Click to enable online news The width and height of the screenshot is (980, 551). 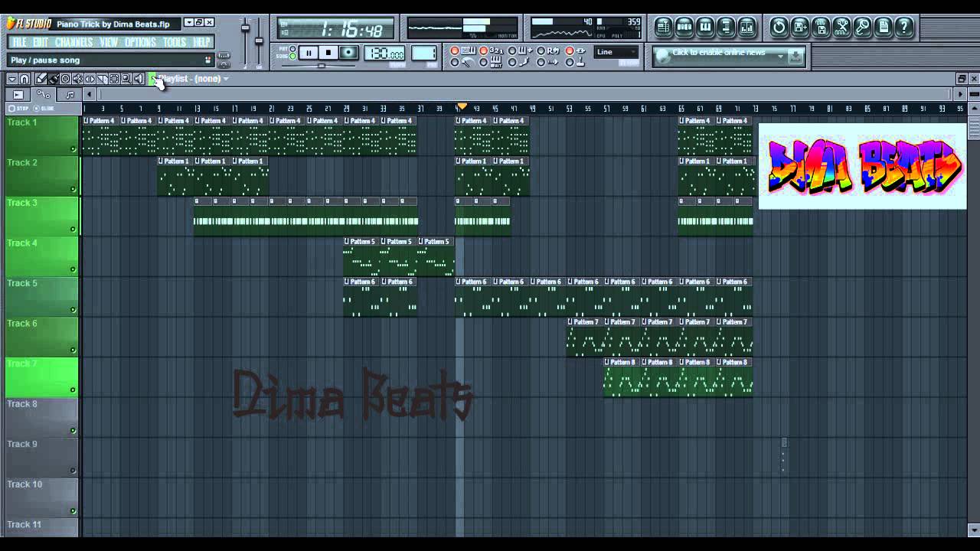pyautogui.click(x=718, y=53)
